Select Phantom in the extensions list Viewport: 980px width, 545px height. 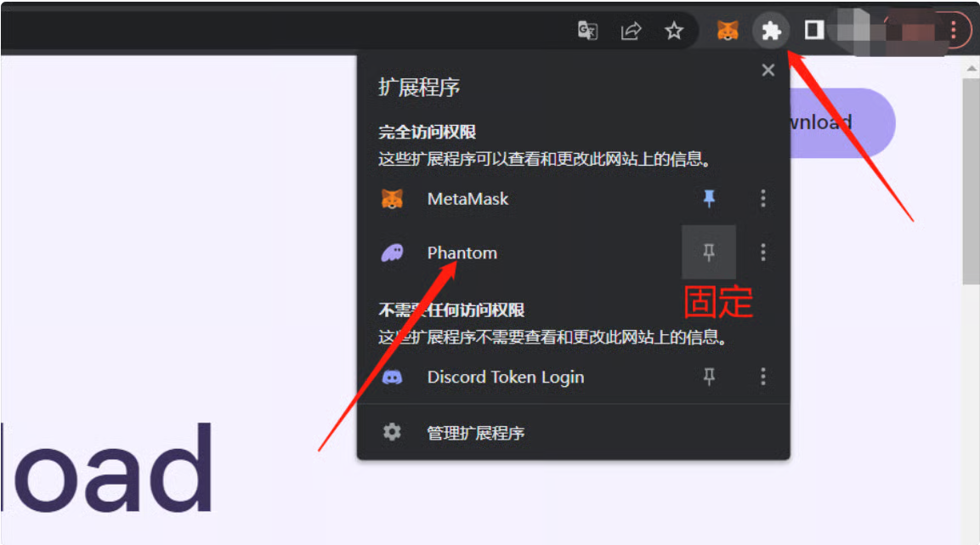tap(462, 253)
